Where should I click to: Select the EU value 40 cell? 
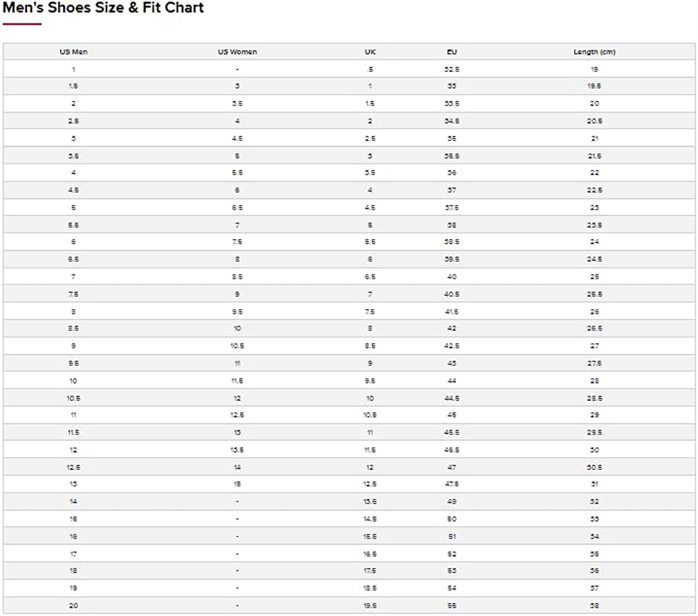coord(452,277)
